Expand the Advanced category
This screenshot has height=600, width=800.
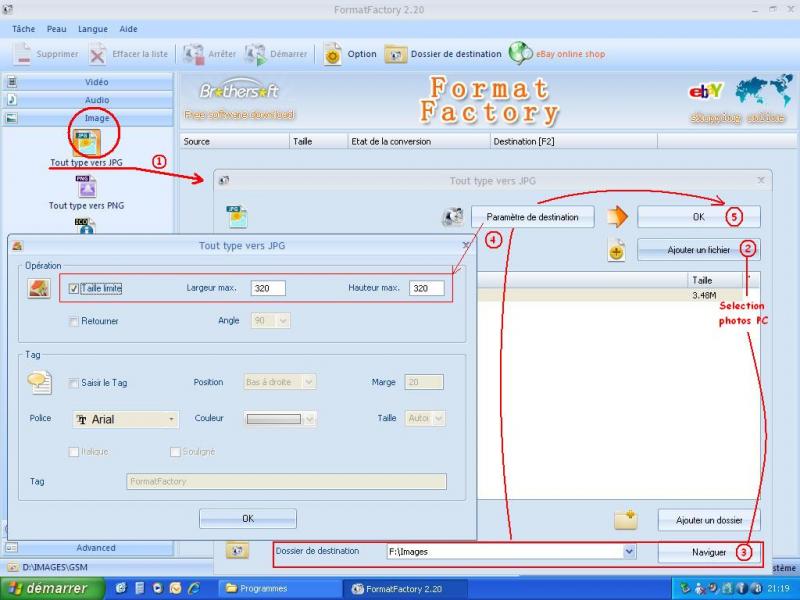click(88, 547)
